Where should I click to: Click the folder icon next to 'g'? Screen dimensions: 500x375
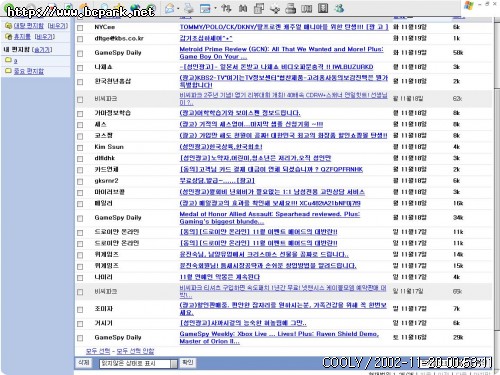(8, 60)
